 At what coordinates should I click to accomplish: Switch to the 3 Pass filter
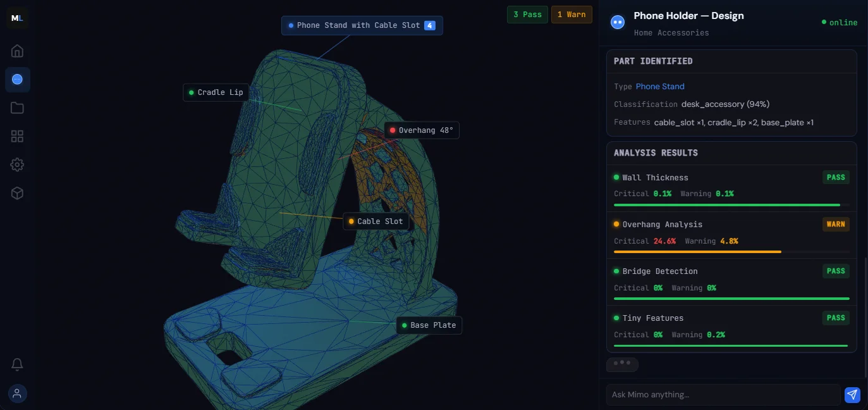(x=527, y=14)
